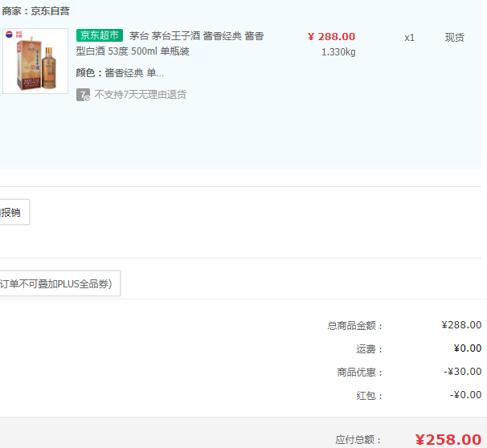Click the stock status 现货
Image resolution: width=487 pixels, height=448 pixels.
[x=454, y=38]
